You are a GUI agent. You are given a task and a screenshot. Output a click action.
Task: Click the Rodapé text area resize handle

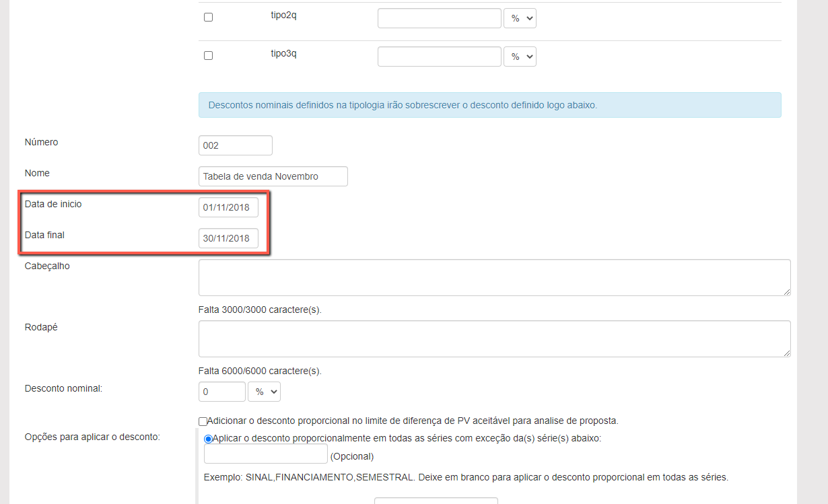pyautogui.click(x=787, y=353)
